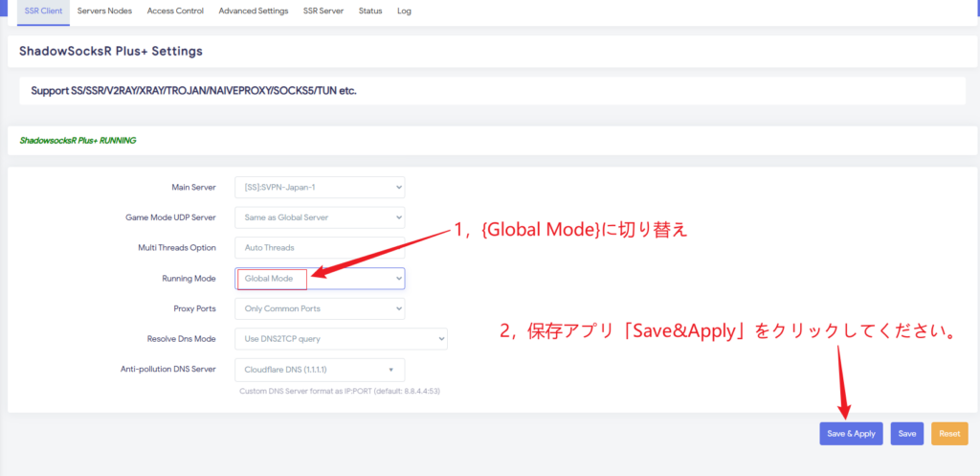
Task: Open the Game Mode UDP Server dropdown
Action: (320, 217)
